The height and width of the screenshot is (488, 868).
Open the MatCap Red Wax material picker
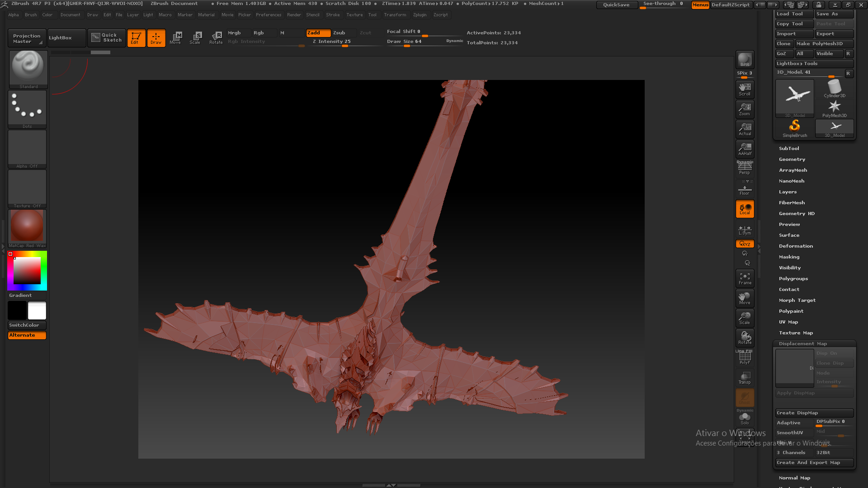[27, 229]
